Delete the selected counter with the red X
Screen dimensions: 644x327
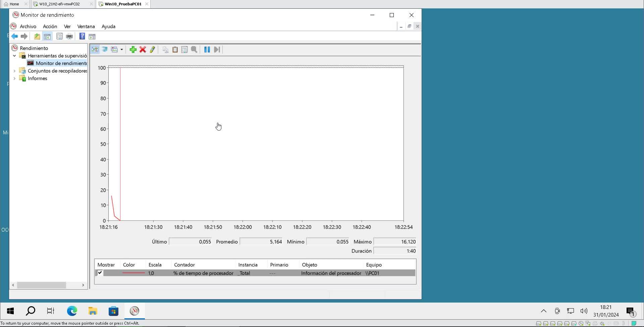(x=143, y=50)
